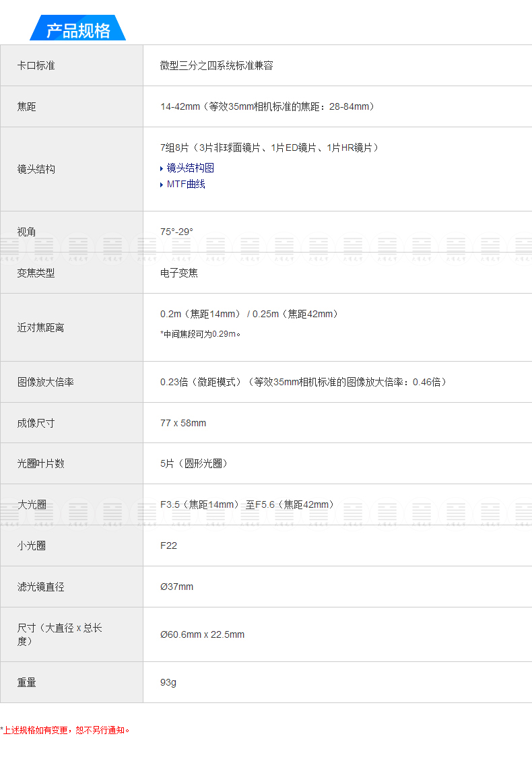
Task: Select text 微型三分之四系统标准兼容
Action: (216, 65)
